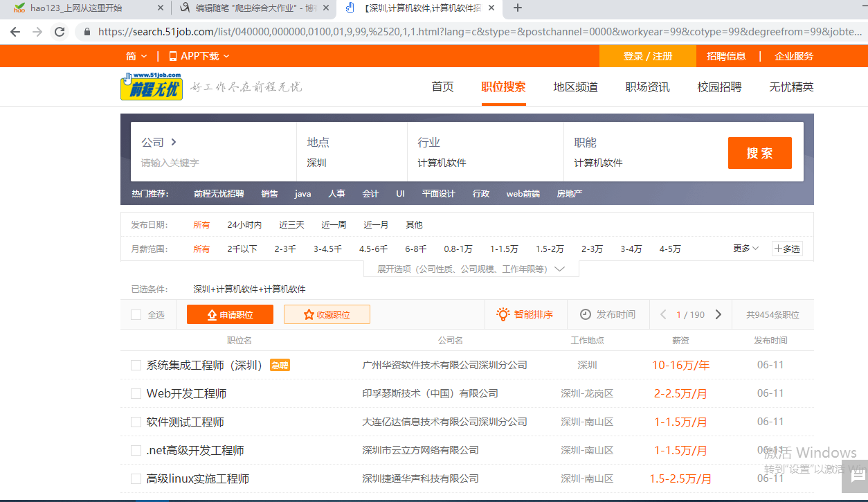The height and width of the screenshot is (502, 868).
Task: Click the upload icon on 申请职位
Action: tap(213, 315)
